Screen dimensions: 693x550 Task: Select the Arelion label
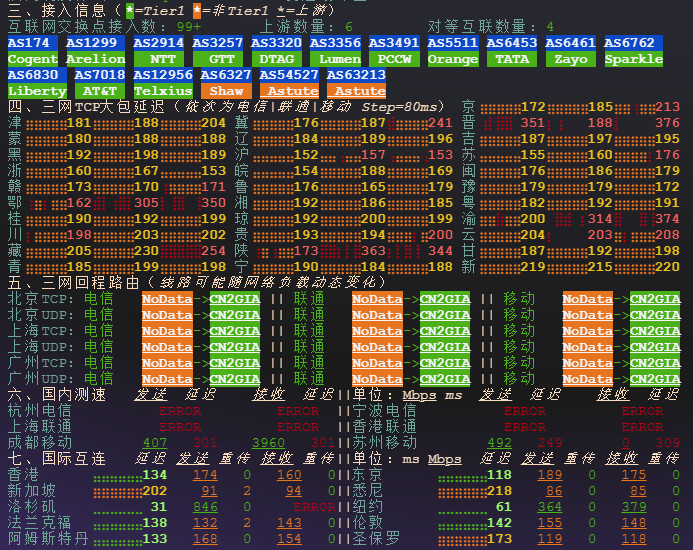coord(95,59)
